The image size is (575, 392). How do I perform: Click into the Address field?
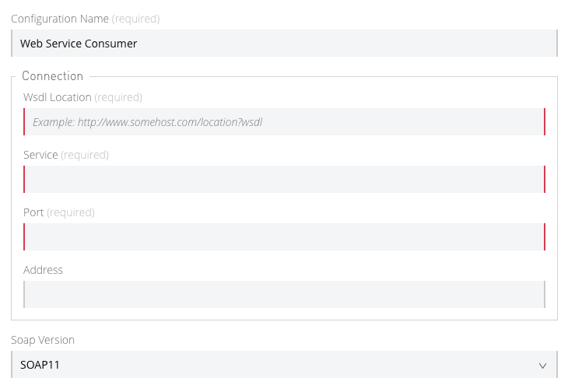coord(284,295)
